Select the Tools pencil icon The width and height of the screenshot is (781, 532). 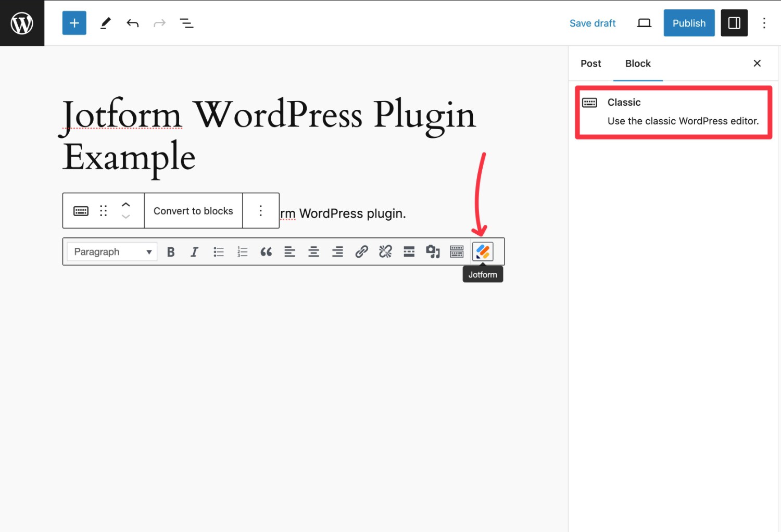click(105, 23)
